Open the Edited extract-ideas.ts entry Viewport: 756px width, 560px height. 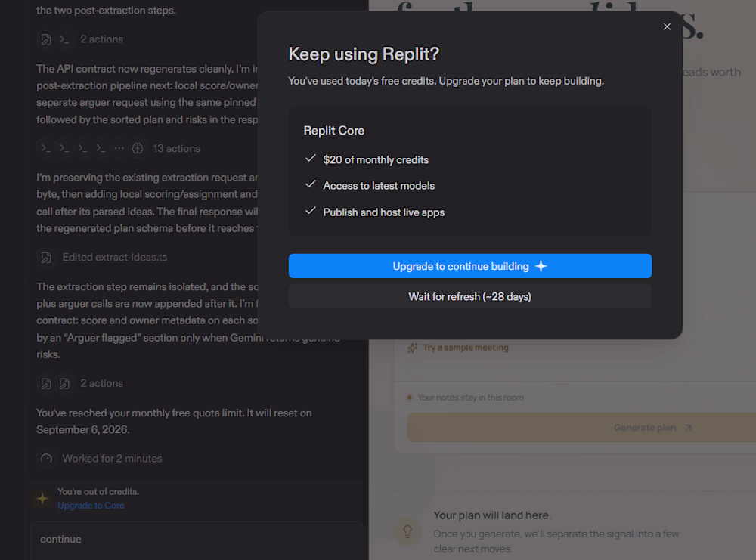pos(115,258)
